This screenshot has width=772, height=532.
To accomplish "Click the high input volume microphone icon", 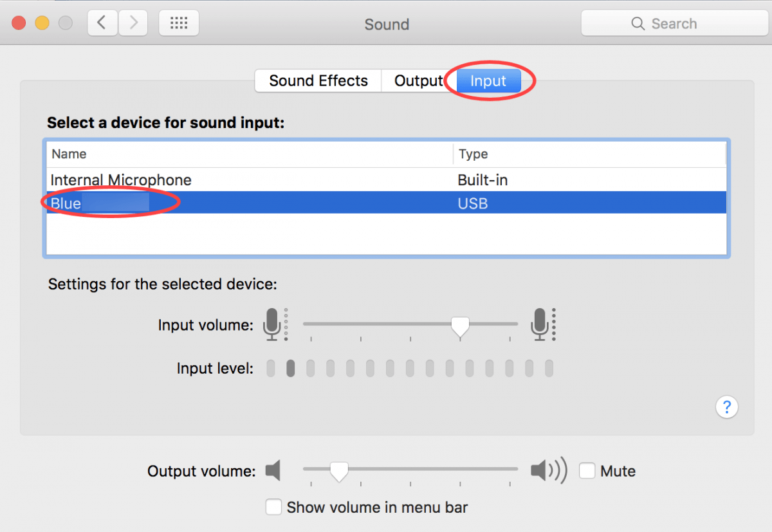I will (x=539, y=324).
